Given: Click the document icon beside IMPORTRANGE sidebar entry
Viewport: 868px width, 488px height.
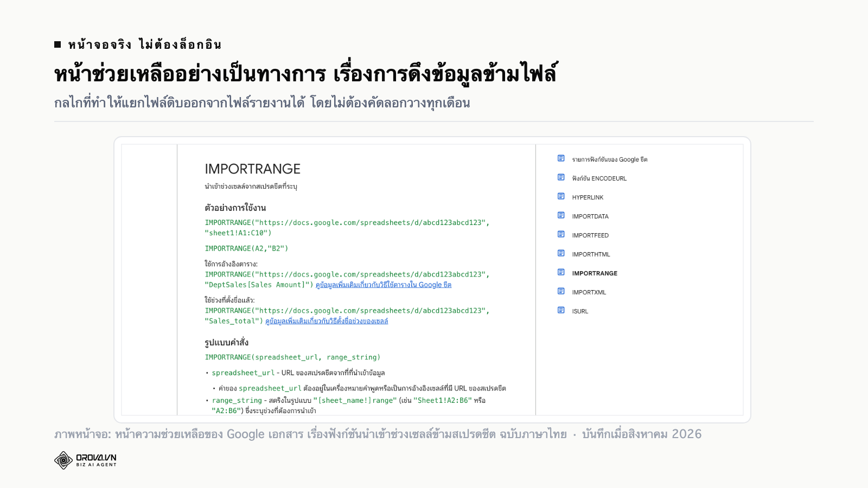Looking at the screenshot, I should [x=561, y=272].
